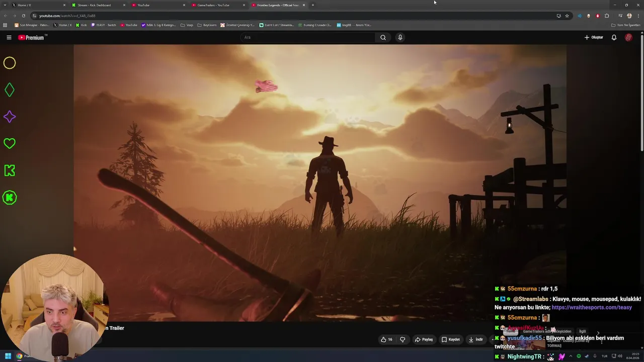Open the YouTube account avatar menu
This screenshot has height=362, width=644.
628,37
